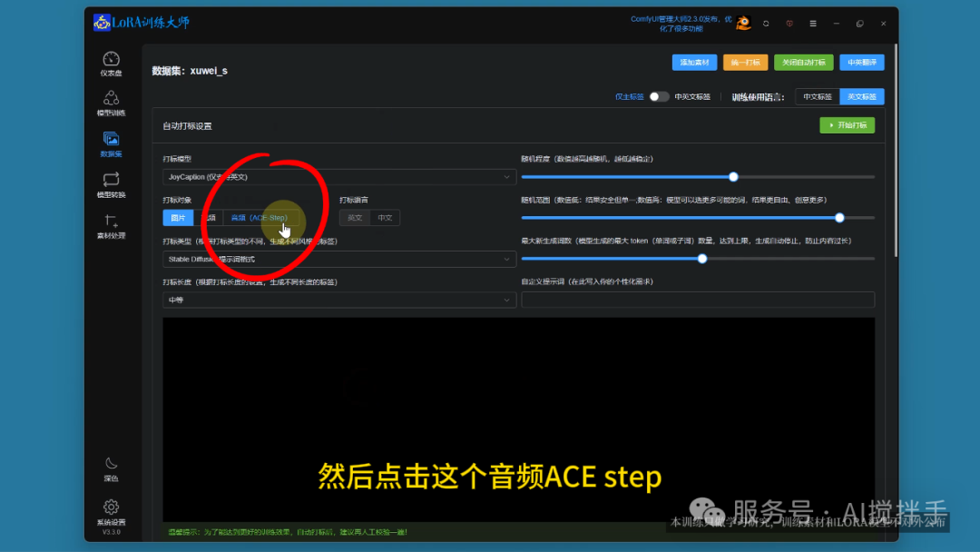
Task: Open the ComfyUI管理大师2.3.0发布 announcement link
Action: (x=681, y=24)
